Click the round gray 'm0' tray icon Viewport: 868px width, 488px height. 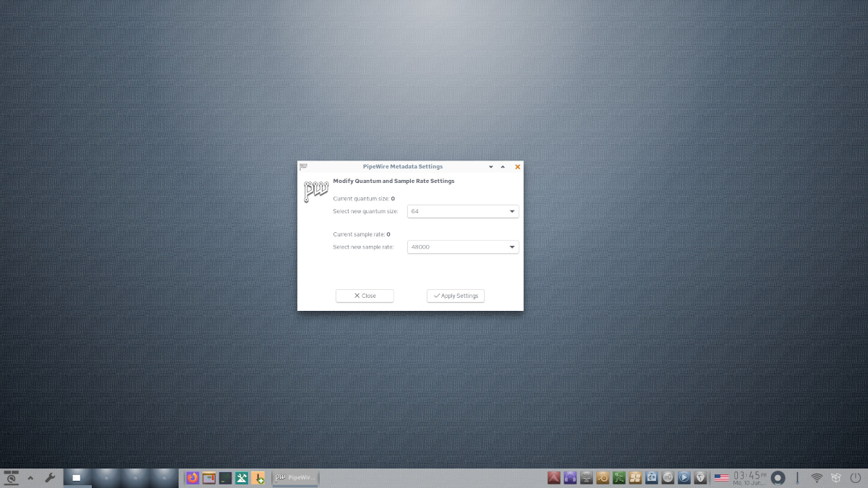point(668,478)
